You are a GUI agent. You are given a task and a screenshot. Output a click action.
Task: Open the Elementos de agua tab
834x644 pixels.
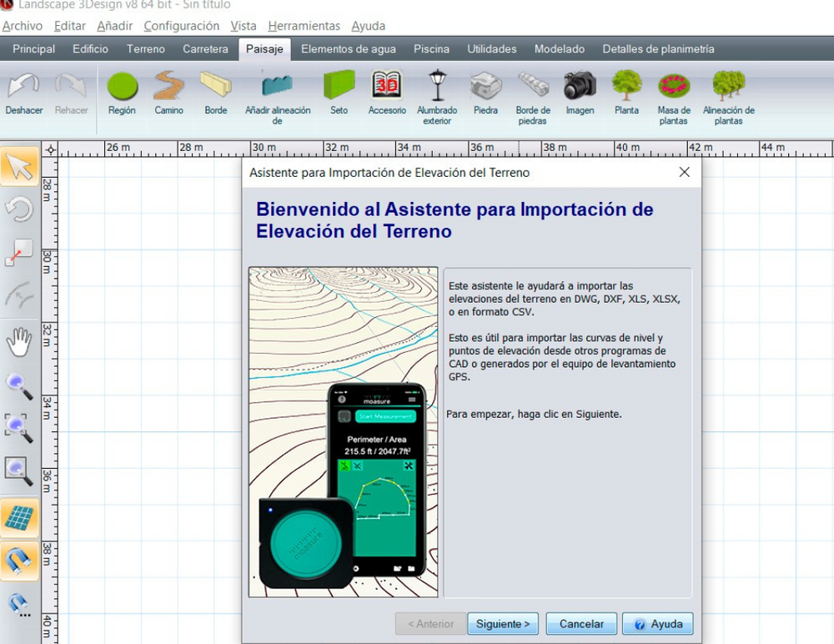point(349,49)
